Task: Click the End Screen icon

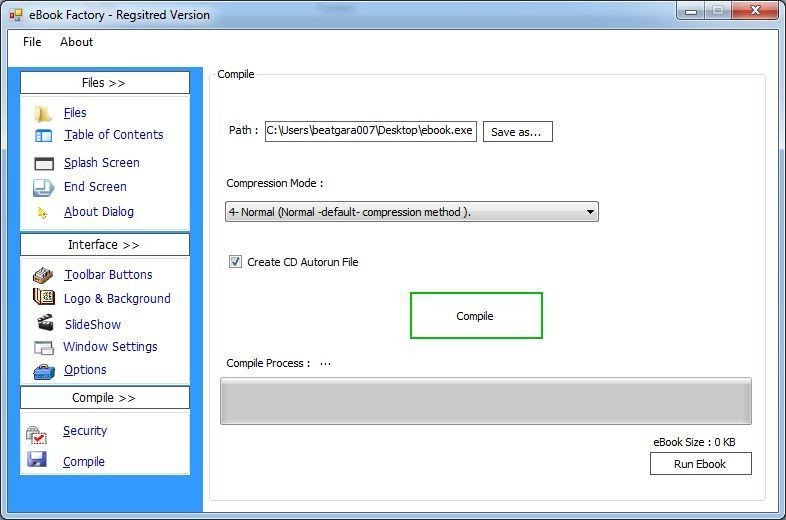Action: point(44,188)
